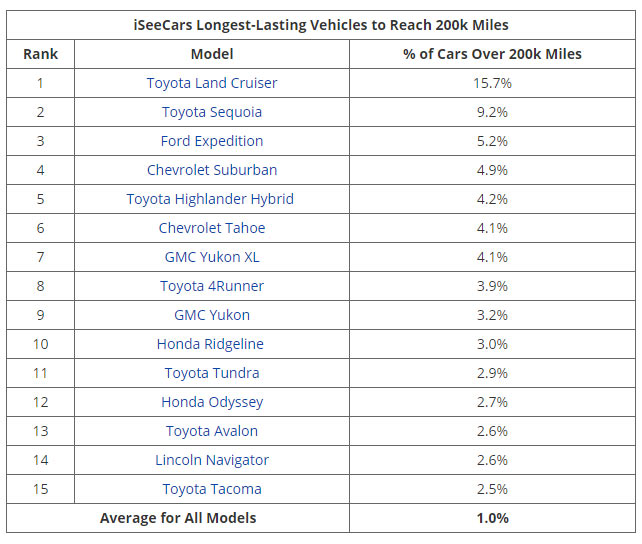Open the Honda Ridgeline link
This screenshot has height=544, width=642.
click(x=210, y=344)
